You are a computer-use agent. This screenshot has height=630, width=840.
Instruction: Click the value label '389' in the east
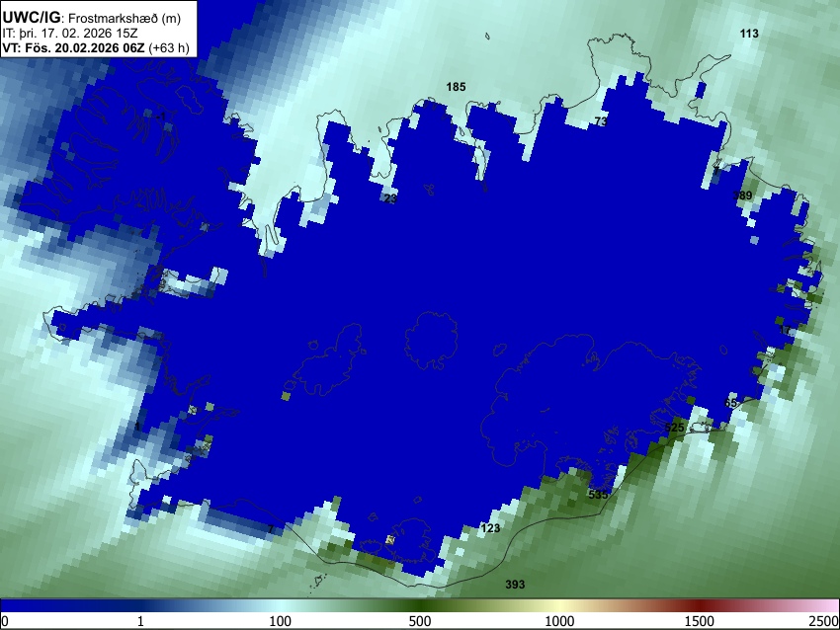(742, 196)
